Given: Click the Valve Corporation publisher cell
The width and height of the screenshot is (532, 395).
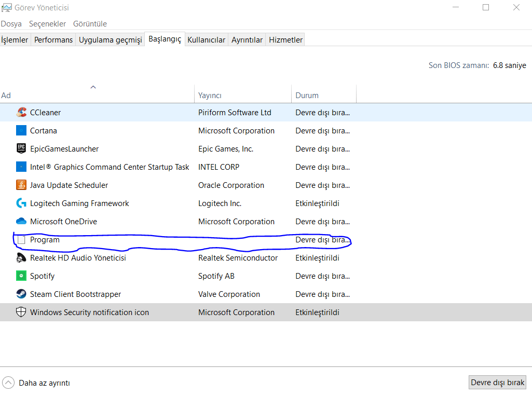Looking at the screenshot, I should pos(229,294).
